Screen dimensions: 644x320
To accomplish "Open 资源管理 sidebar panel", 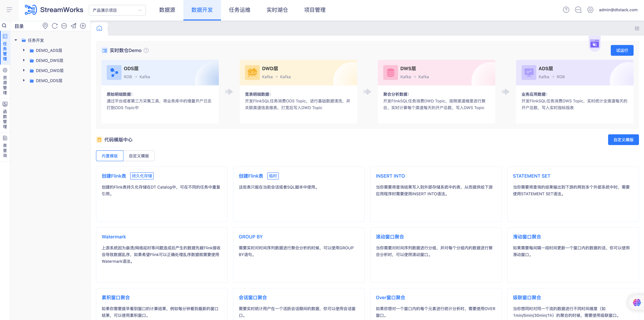I will (x=5, y=81).
